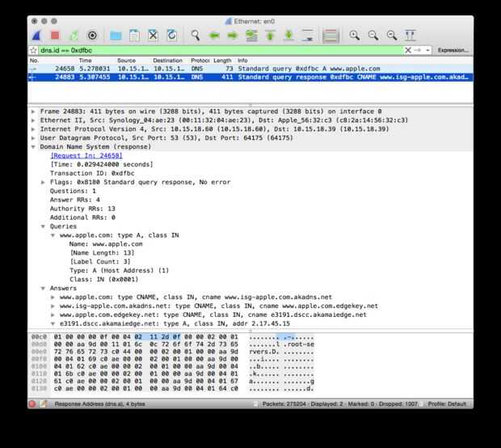
Task: Reload the capture file
Action: (x=172, y=35)
